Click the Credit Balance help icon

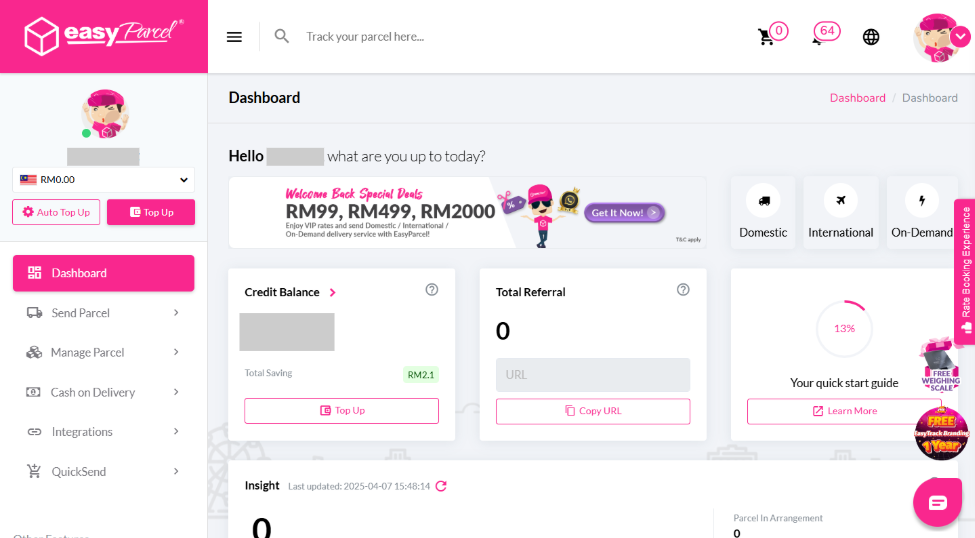(x=432, y=290)
